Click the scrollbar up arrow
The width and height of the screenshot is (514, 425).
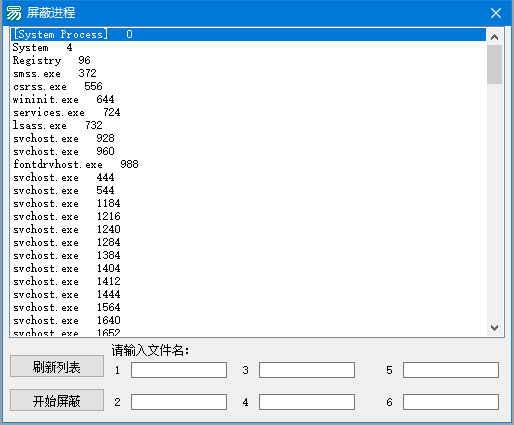pyautogui.click(x=495, y=37)
